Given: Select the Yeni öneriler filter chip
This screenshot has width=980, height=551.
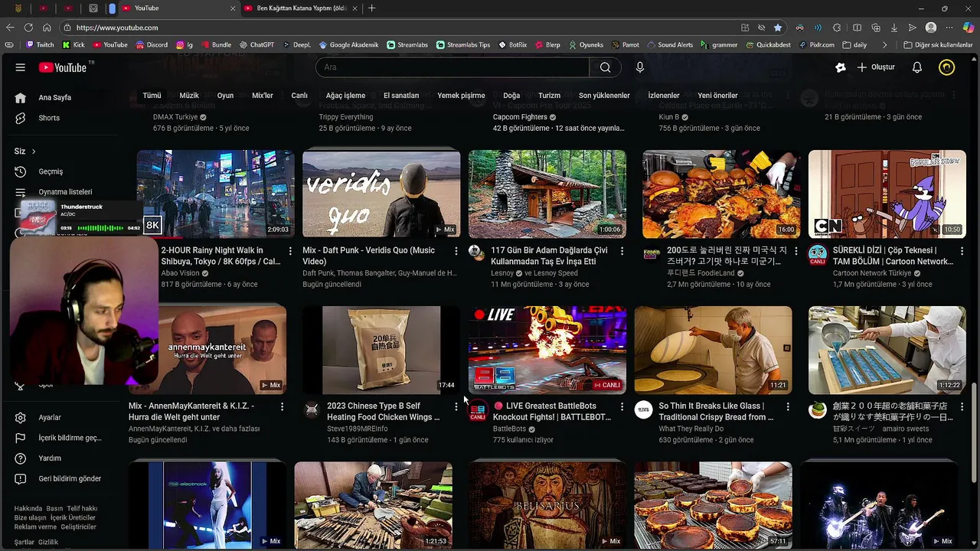Looking at the screenshot, I should pos(717,96).
